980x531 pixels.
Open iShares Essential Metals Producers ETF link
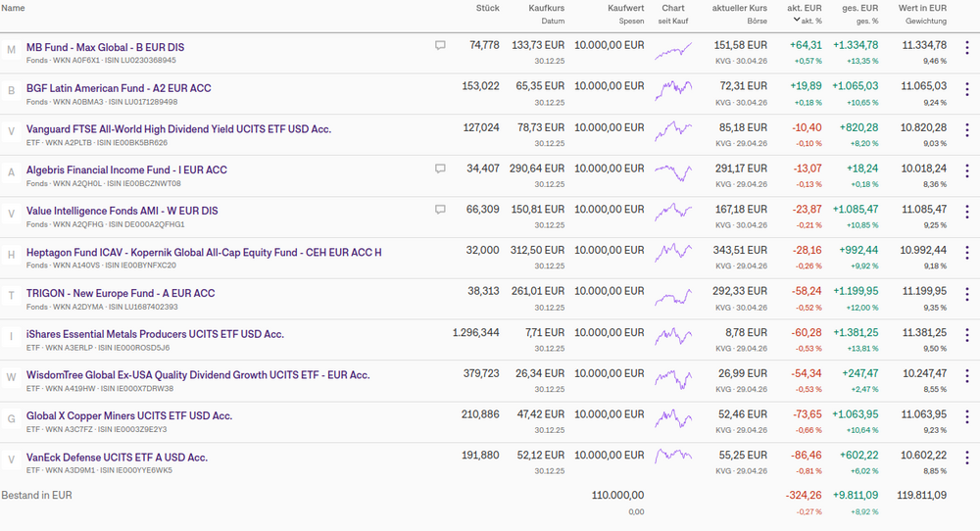(155, 334)
